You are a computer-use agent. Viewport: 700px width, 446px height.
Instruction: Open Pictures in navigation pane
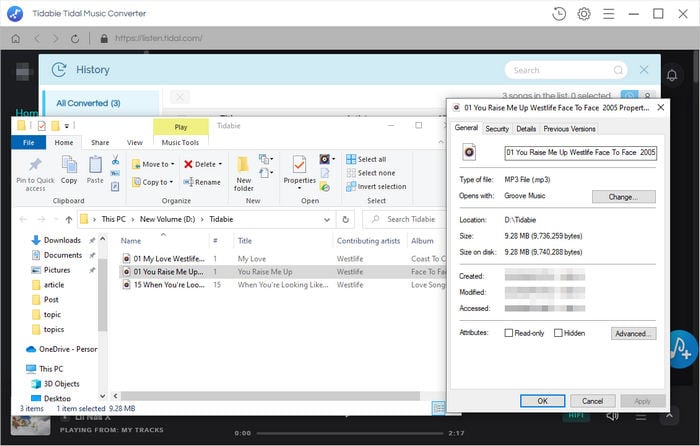[57, 270]
